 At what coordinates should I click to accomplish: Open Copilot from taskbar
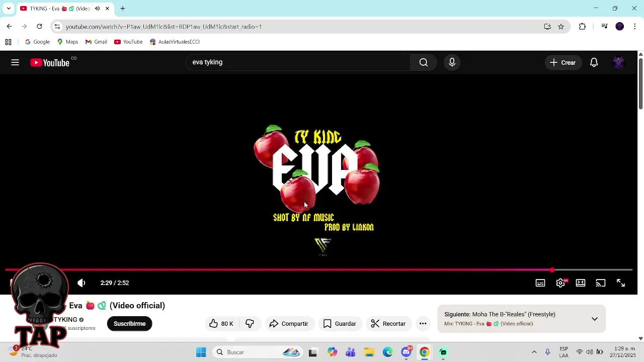[332, 352]
